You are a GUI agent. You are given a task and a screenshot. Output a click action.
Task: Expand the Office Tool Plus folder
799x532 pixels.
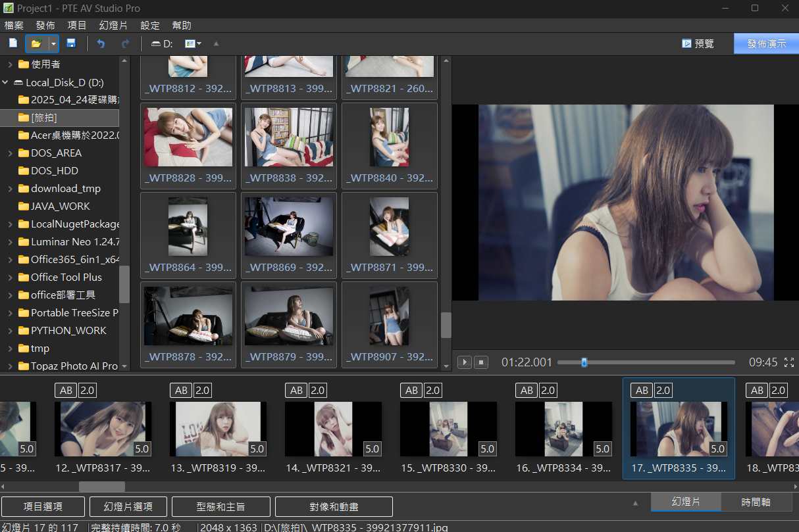[10, 277]
